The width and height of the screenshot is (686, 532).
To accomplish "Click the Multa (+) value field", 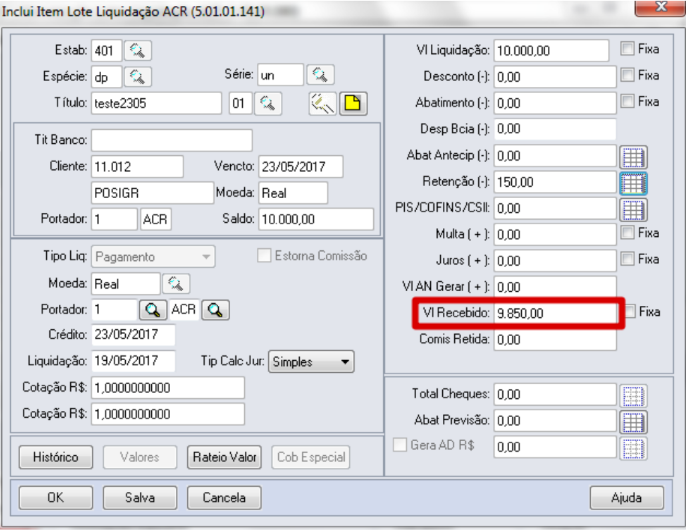I will pos(555,234).
